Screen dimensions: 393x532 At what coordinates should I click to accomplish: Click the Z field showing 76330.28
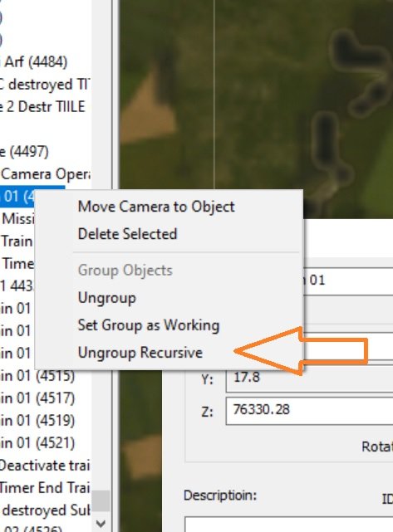click(x=309, y=411)
